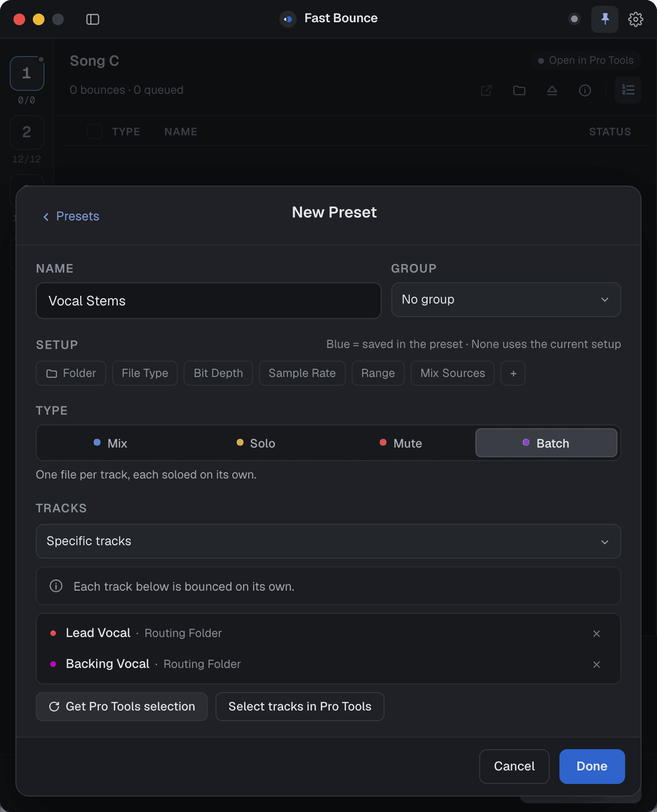The width and height of the screenshot is (657, 812).
Task: Toggle the Mix Sources setup chip
Action: point(453,373)
